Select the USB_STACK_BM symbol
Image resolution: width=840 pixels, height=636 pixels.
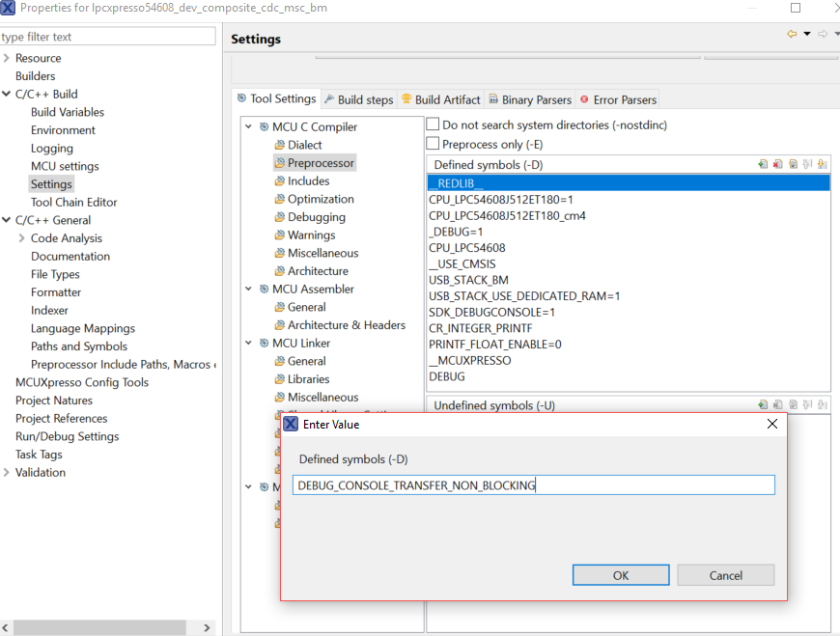coord(468,280)
